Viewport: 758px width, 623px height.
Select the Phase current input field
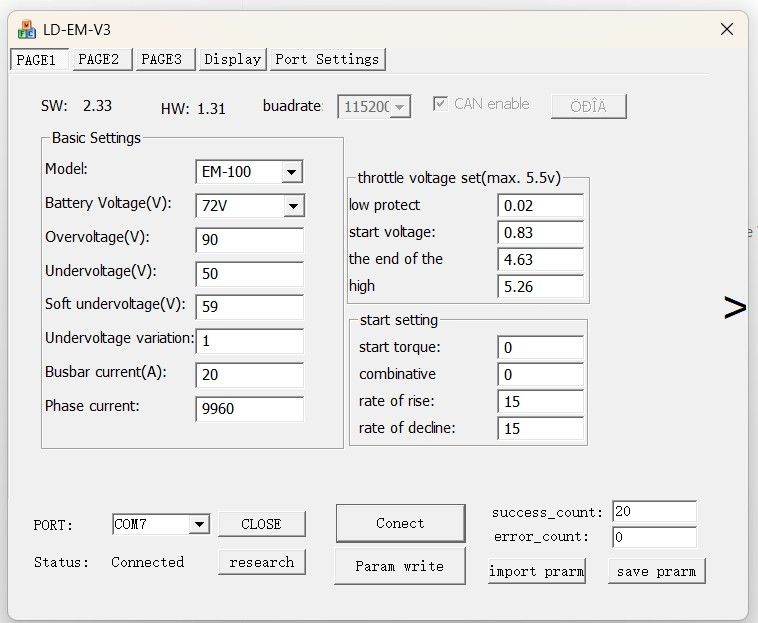coord(249,409)
